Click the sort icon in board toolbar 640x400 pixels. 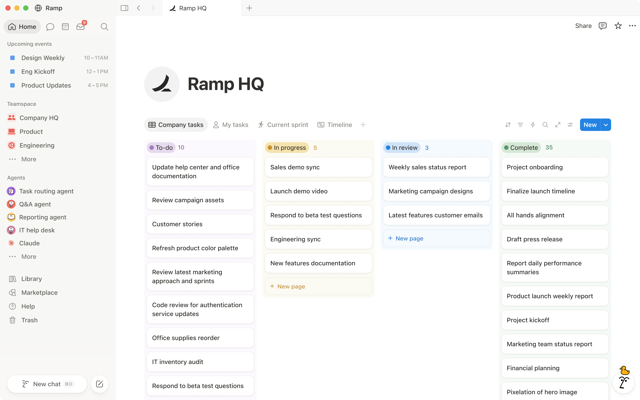508,125
